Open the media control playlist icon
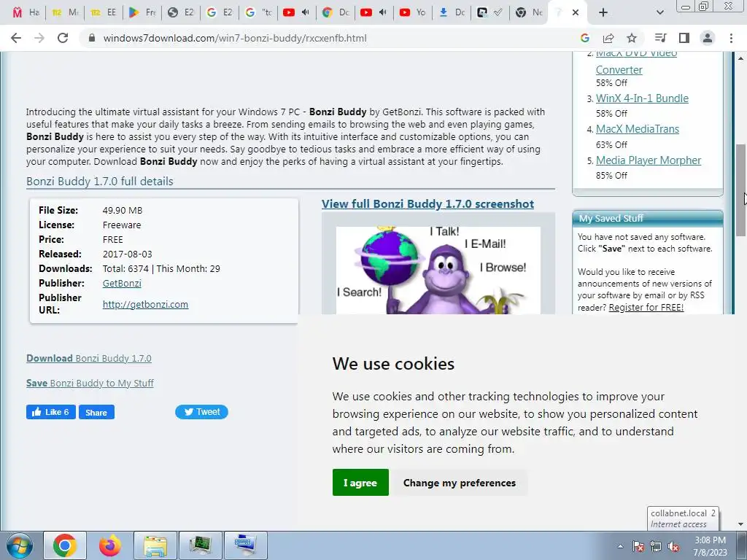 coord(660,38)
